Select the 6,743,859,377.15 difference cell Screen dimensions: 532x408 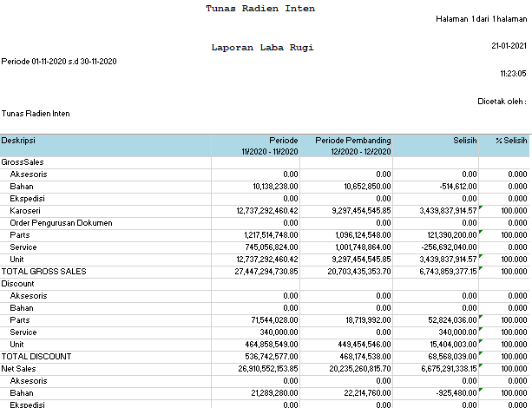[448, 272]
